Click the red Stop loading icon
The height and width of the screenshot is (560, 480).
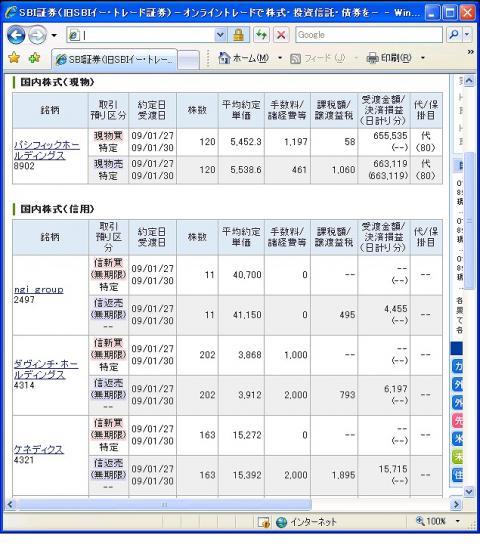coord(281,35)
